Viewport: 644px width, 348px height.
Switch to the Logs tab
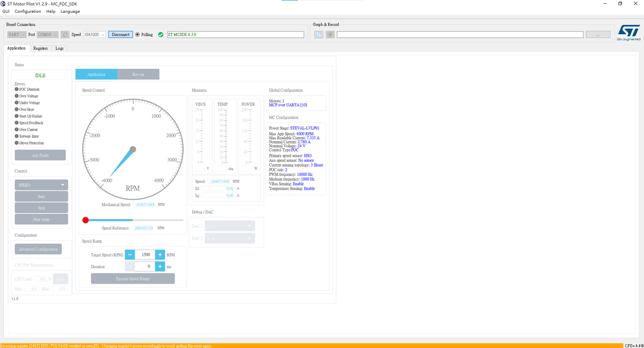pyautogui.click(x=59, y=48)
